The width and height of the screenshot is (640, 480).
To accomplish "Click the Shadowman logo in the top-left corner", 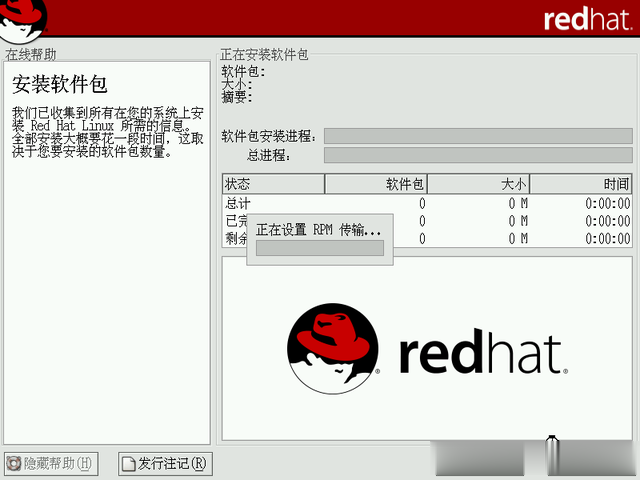I will pos(23,20).
